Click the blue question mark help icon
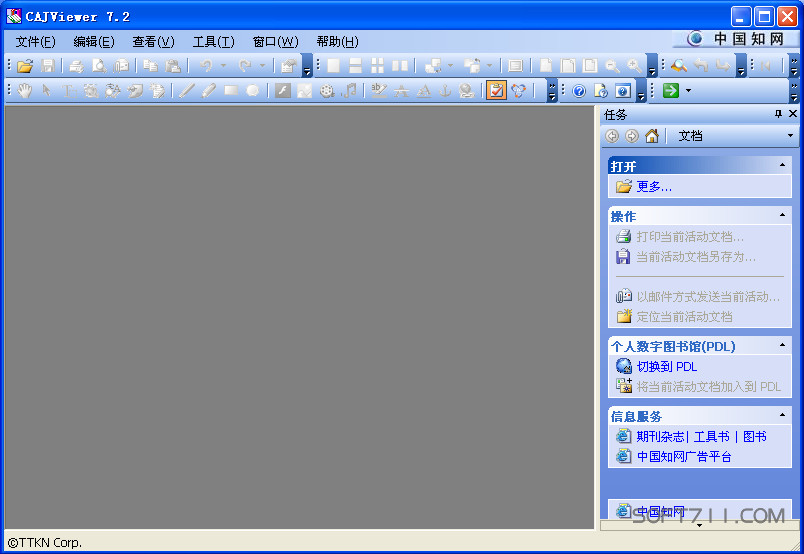This screenshot has width=804, height=554. point(579,91)
